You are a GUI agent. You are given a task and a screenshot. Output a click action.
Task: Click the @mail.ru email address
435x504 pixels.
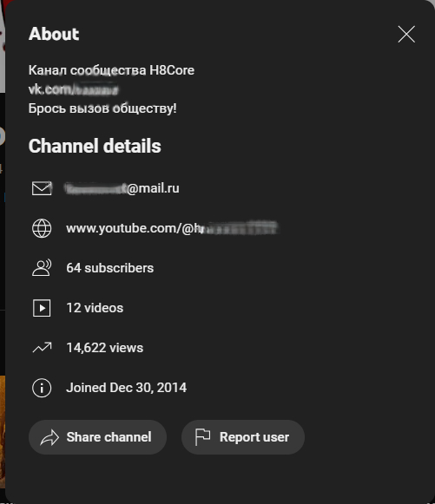point(122,188)
